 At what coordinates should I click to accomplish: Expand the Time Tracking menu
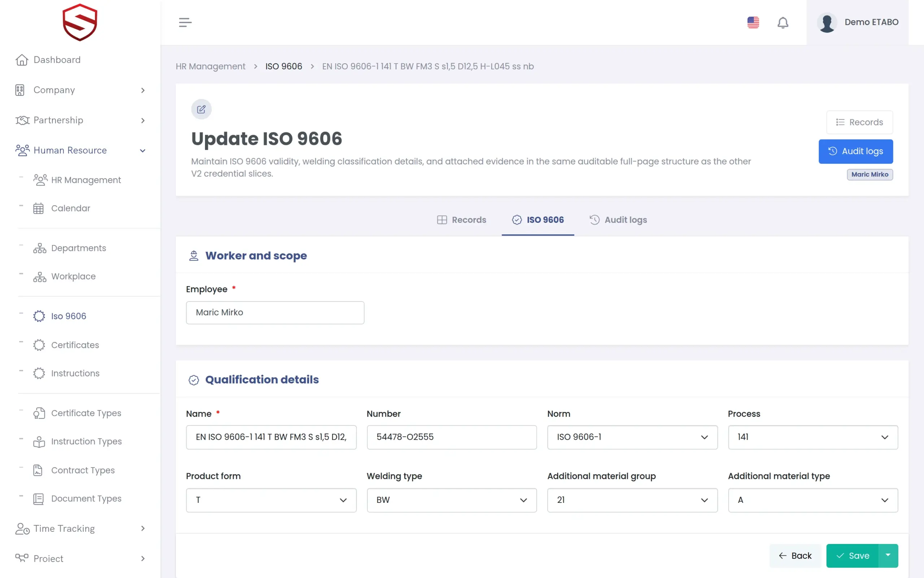click(x=80, y=528)
